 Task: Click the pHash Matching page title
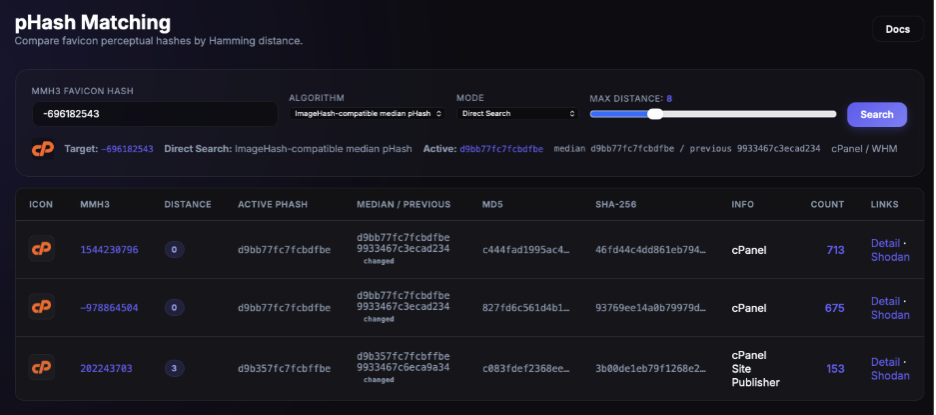click(x=93, y=23)
